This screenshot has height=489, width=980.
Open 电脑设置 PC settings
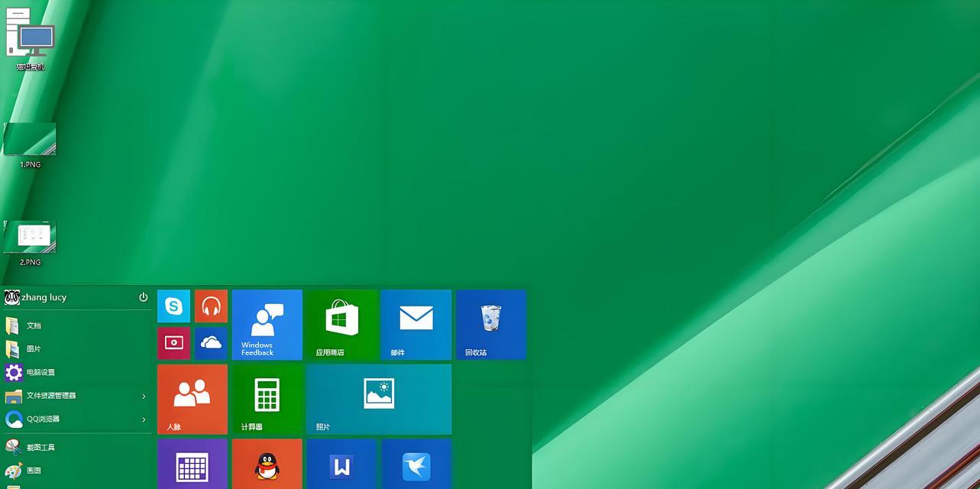[x=76, y=373]
